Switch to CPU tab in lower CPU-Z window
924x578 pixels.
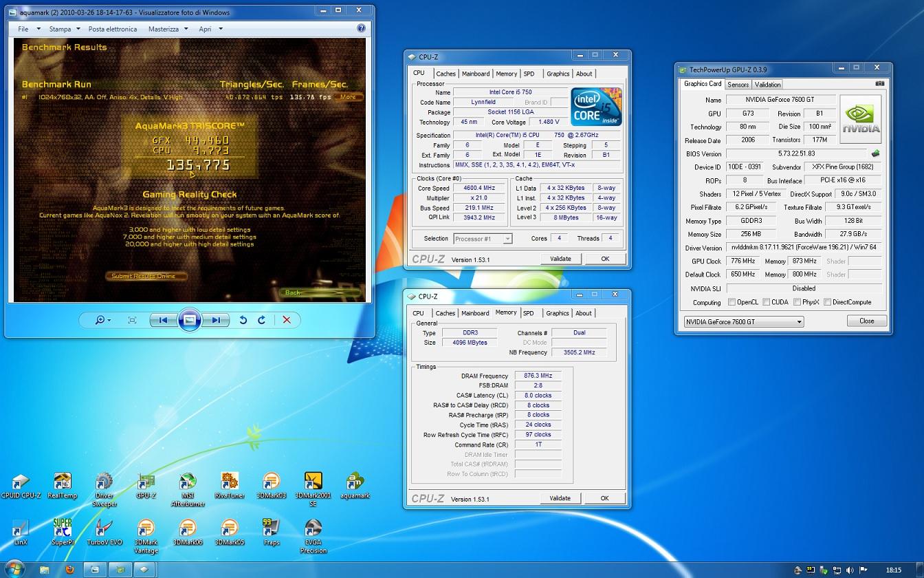click(418, 313)
